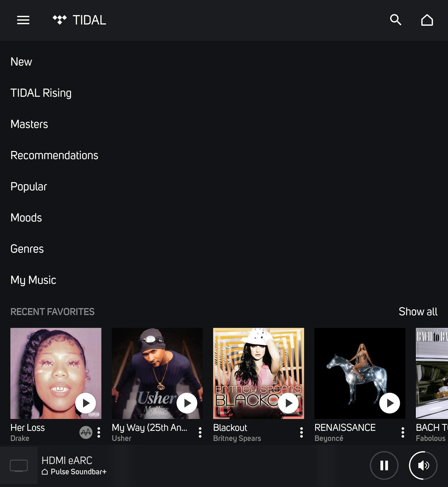Open the volume control button
This screenshot has width=448, height=487.
[x=423, y=465]
